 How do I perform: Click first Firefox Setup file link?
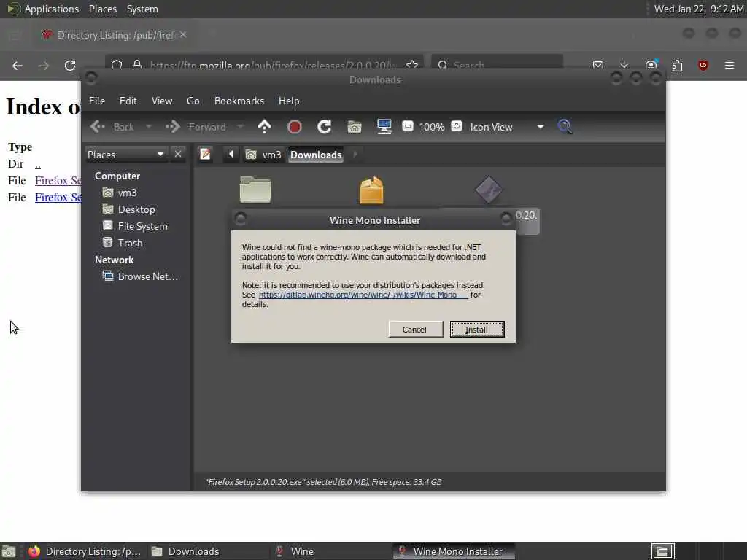coord(58,181)
